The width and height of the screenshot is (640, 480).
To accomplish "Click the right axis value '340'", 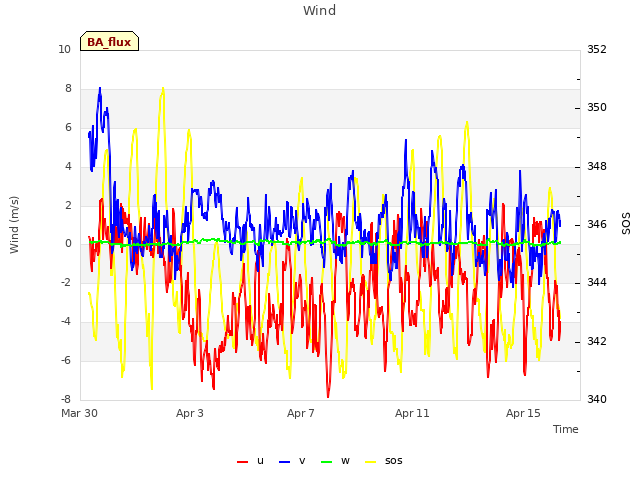I will [x=597, y=399].
